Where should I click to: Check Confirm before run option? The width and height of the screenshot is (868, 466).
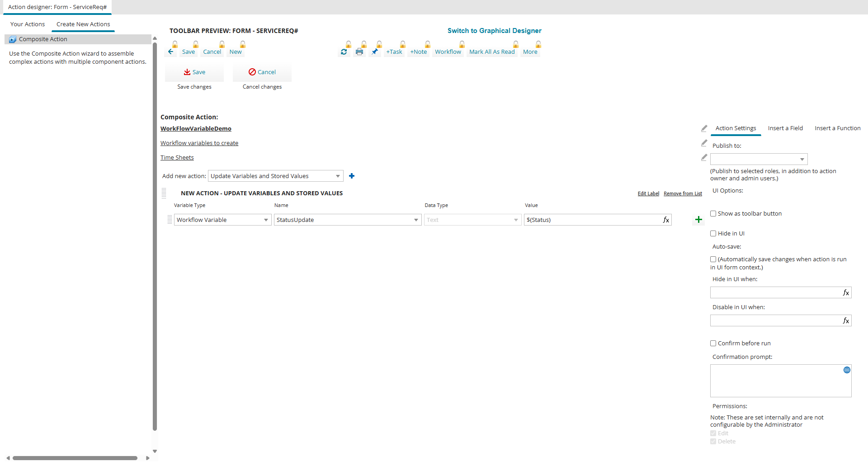[713, 344]
